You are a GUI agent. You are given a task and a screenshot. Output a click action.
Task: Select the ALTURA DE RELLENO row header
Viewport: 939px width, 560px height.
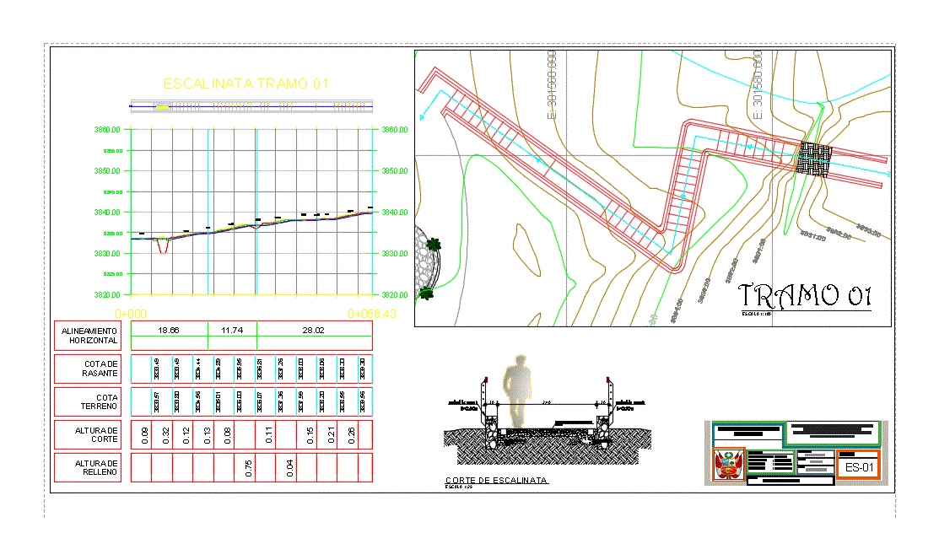tap(88, 467)
